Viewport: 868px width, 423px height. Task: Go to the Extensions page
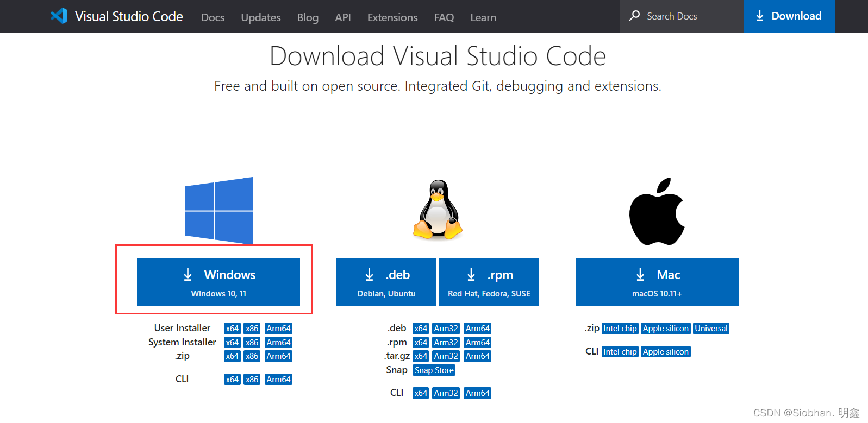click(x=392, y=17)
